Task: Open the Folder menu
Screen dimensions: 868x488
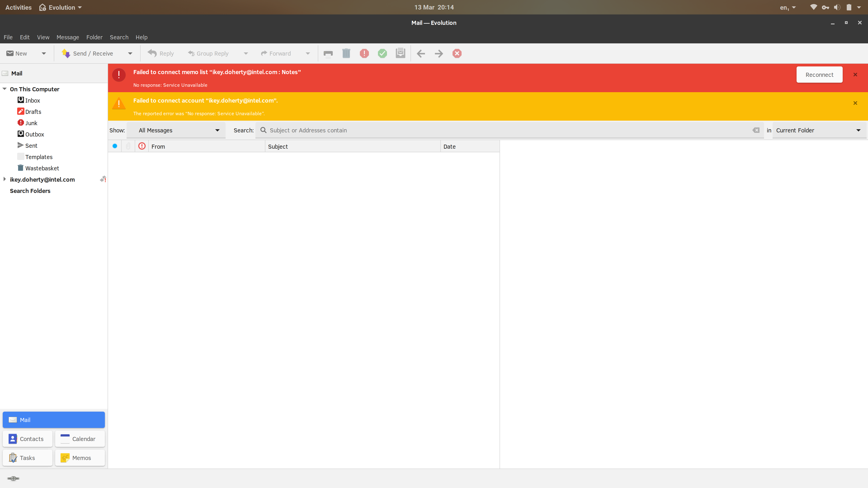Action: 94,37
